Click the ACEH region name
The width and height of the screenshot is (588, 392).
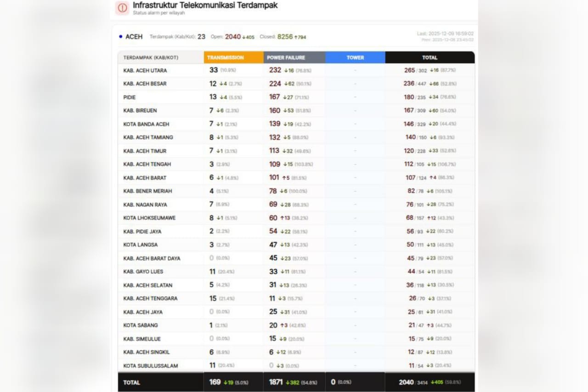point(134,37)
